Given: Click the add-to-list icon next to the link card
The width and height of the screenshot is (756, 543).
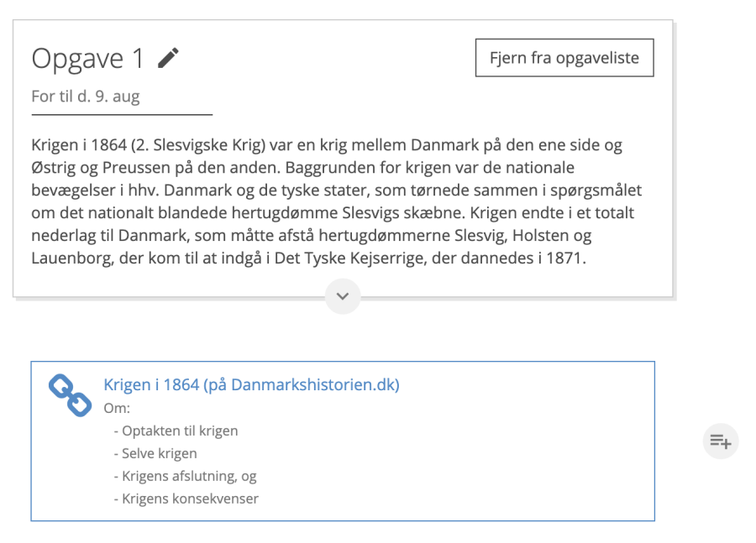Looking at the screenshot, I should click(x=721, y=441).
